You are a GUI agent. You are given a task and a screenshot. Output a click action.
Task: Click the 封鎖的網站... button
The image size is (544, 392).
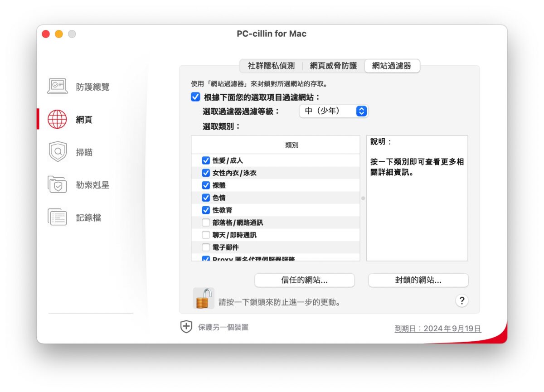[x=418, y=280]
